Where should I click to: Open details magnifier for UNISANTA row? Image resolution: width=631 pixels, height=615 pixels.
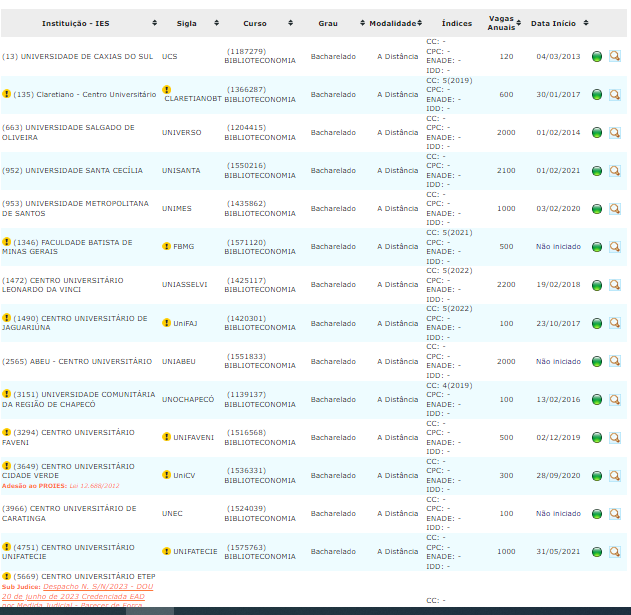[615, 171]
